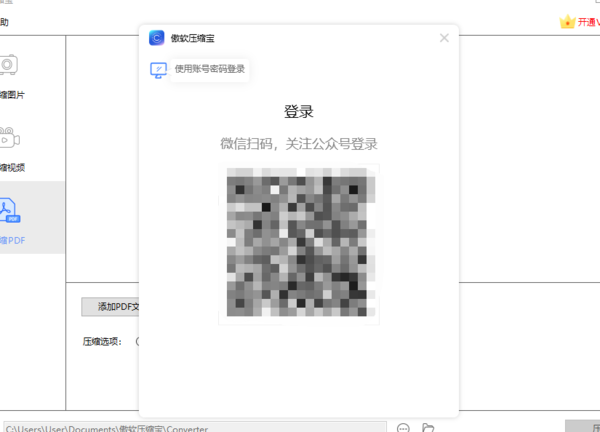This screenshot has height=432, width=600.
Task: Open the 助 (help) menu item
Action: [x=4, y=22]
